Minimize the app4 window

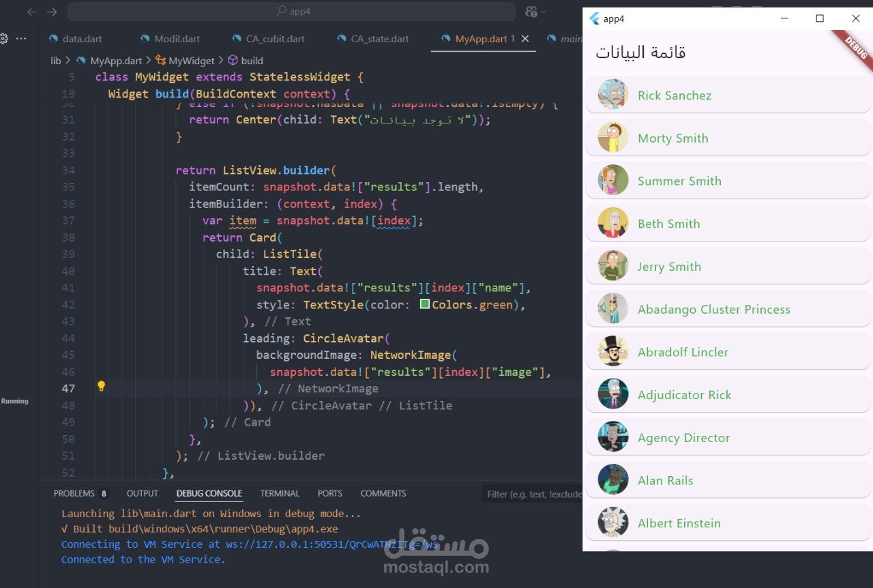pos(784,18)
